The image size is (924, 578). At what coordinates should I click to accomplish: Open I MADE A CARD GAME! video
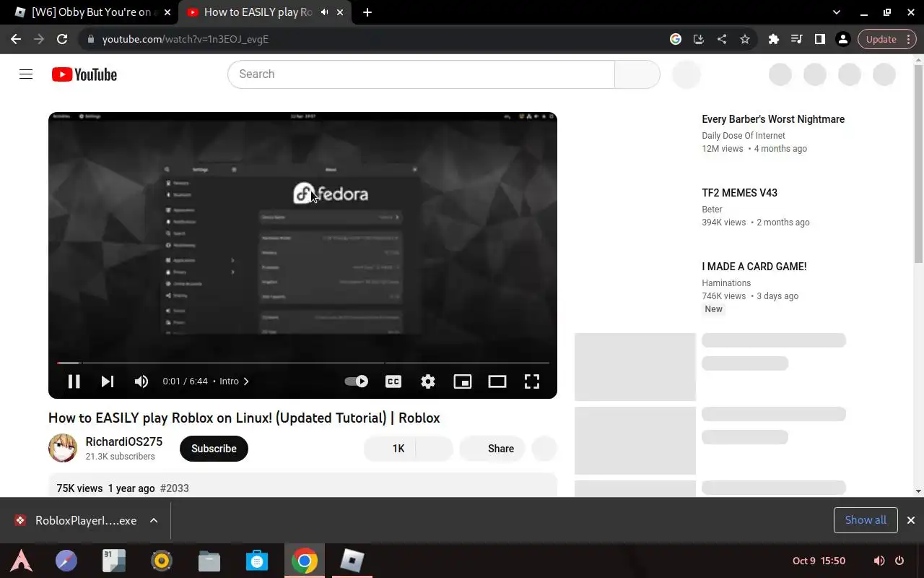[x=754, y=267]
